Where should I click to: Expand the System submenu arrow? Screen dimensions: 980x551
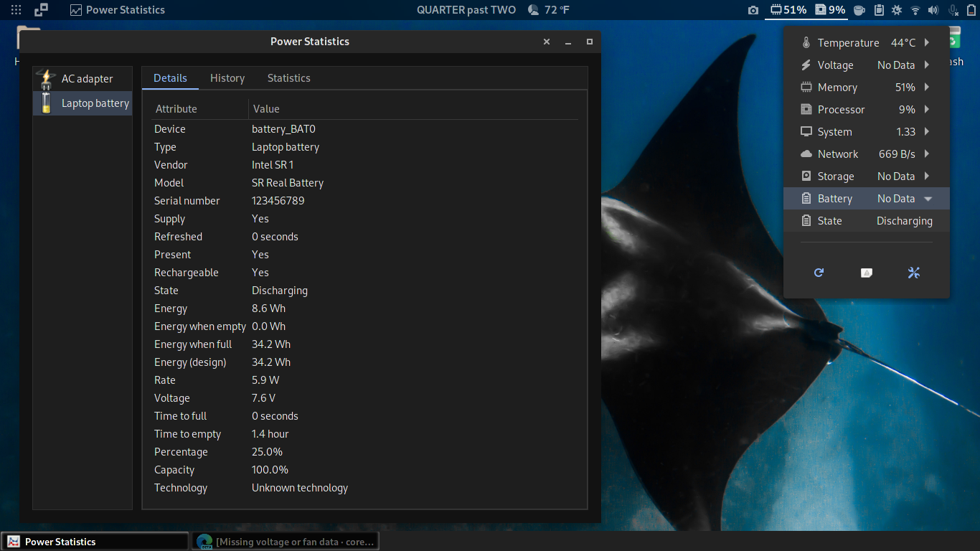pyautogui.click(x=927, y=132)
